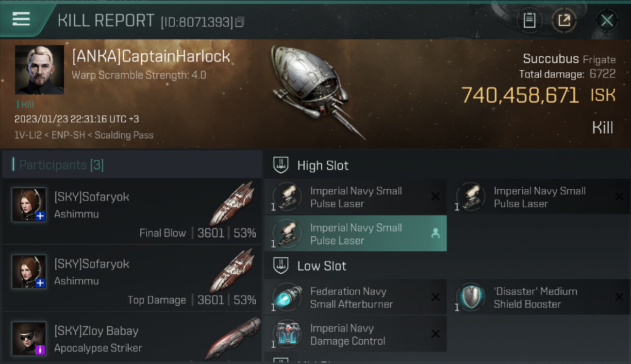
Task: View CaptainHarlock's character portrait
Action: (39, 69)
